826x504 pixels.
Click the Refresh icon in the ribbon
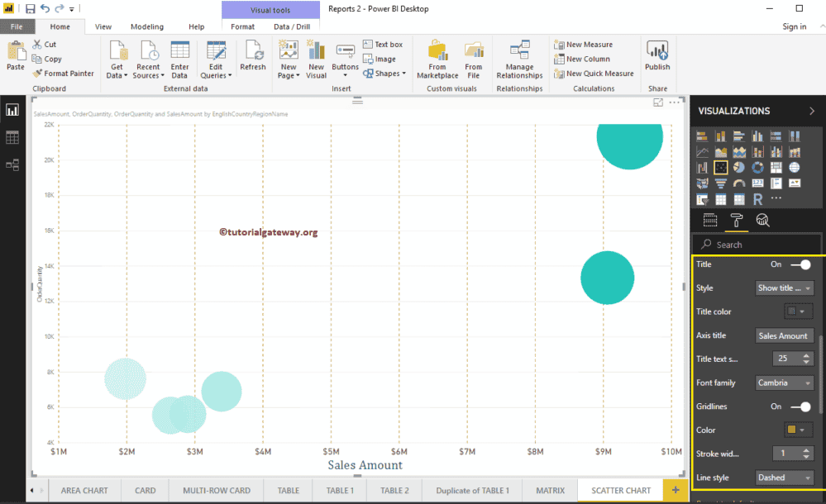coord(252,56)
